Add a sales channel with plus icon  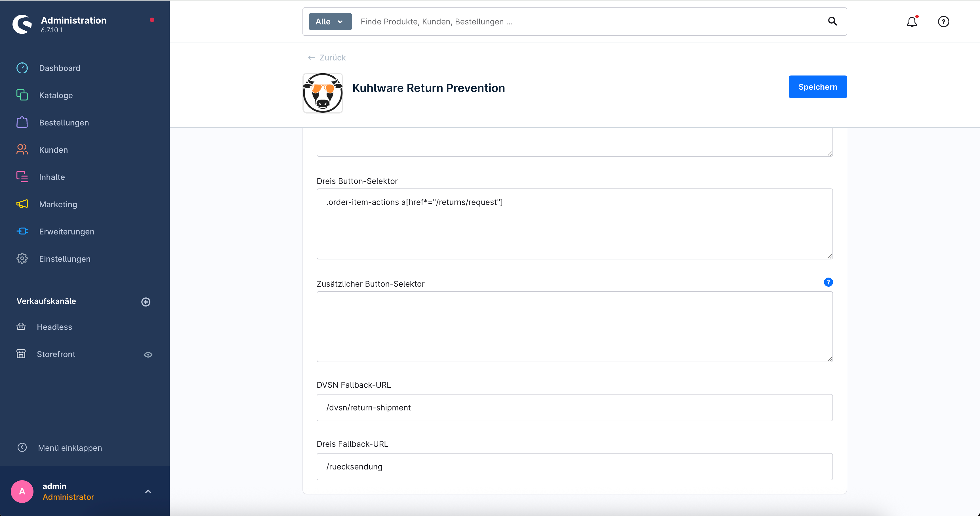pyautogui.click(x=146, y=302)
